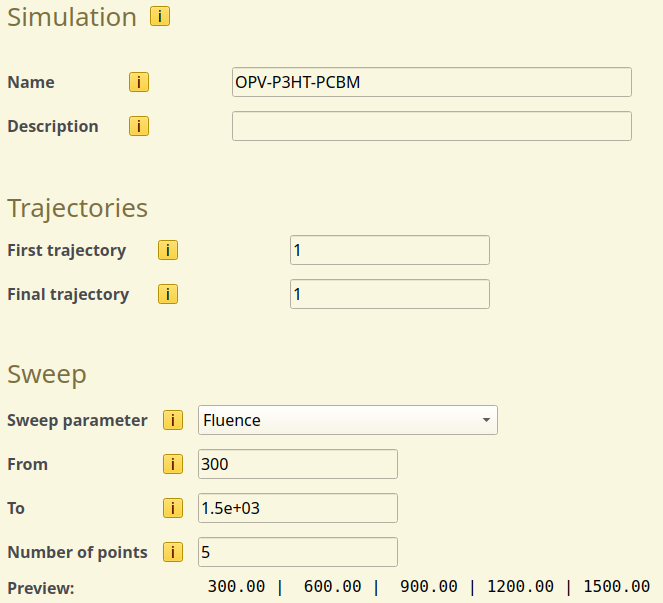
Task: Show info for Number of points
Action: pyautogui.click(x=173, y=552)
